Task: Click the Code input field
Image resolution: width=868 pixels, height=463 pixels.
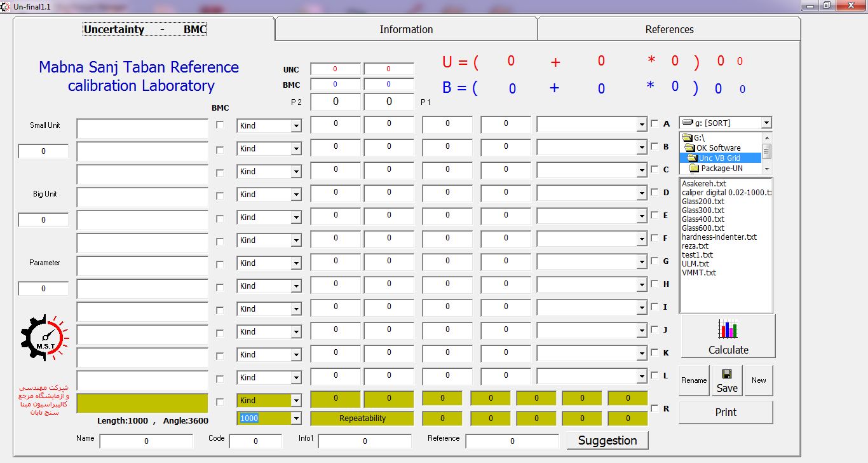Action: (x=255, y=441)
